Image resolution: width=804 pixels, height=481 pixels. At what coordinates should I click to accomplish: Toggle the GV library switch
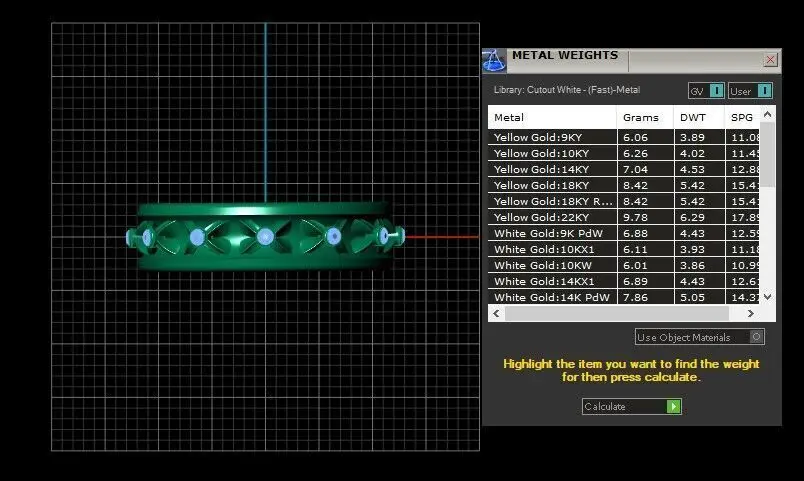pos(706,91)
